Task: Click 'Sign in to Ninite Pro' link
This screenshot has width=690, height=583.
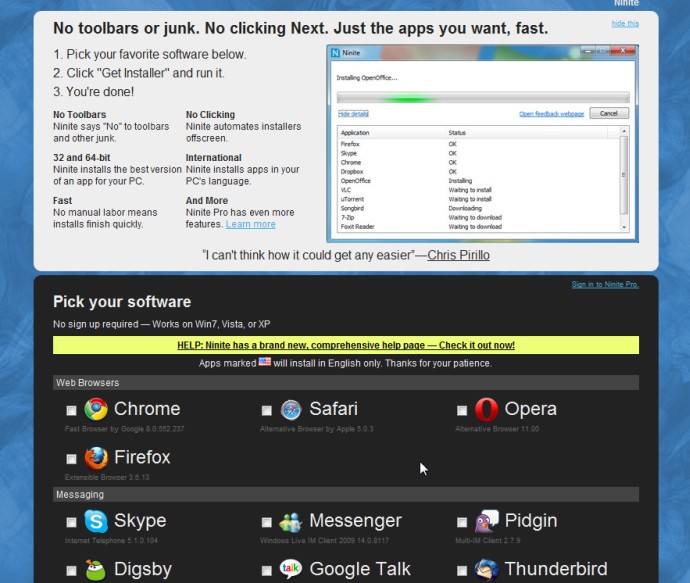Action: click(x=605, y=285)
